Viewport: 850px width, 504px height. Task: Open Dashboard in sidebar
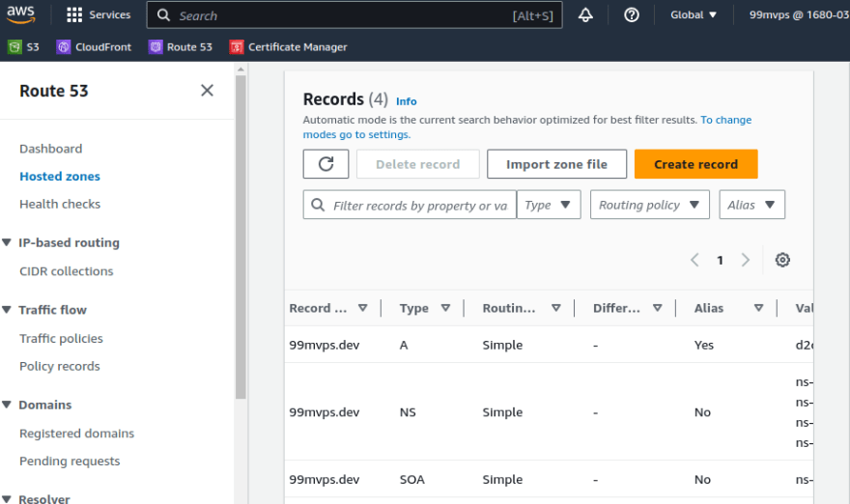(51, 149)
